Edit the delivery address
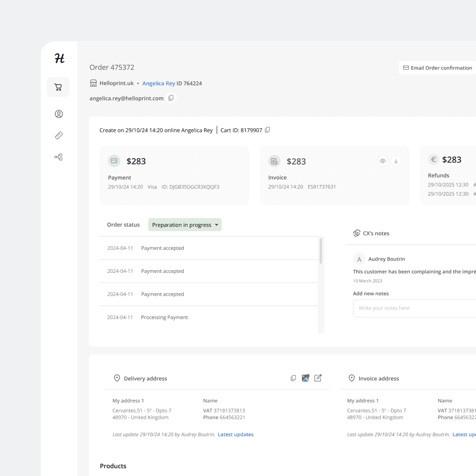476x476 pixels. (x=318, y=378)
